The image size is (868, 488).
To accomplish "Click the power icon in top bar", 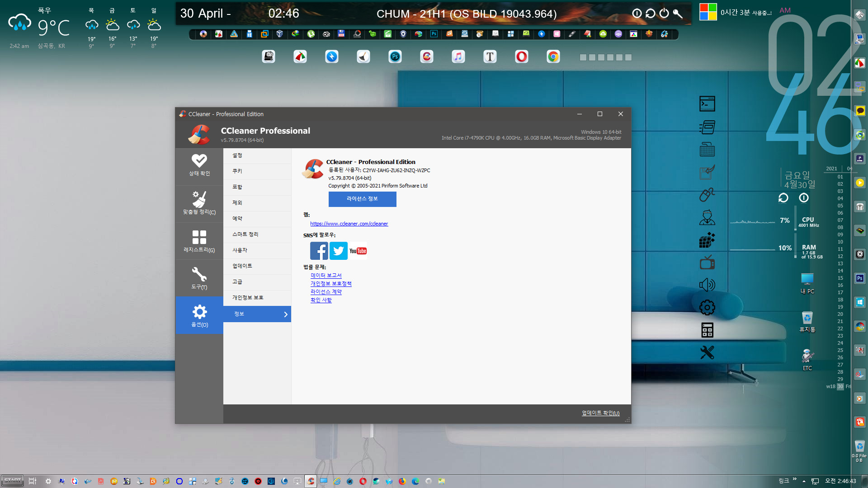I will pyautogui.click(x=664, y=14).
